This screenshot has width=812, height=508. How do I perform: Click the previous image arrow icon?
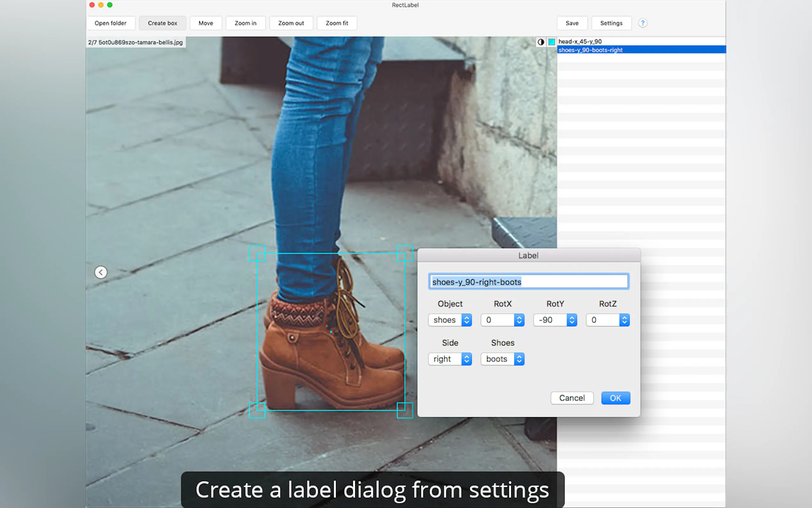point(101,272)
